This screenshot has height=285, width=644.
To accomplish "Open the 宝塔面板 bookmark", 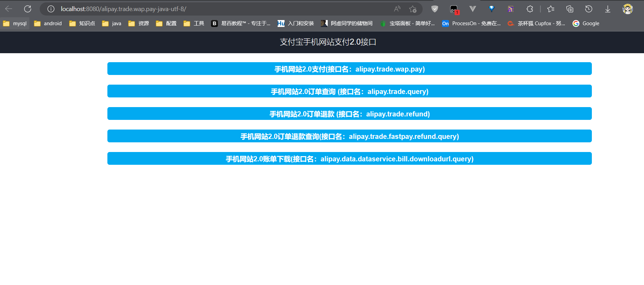I will point(407,23).
